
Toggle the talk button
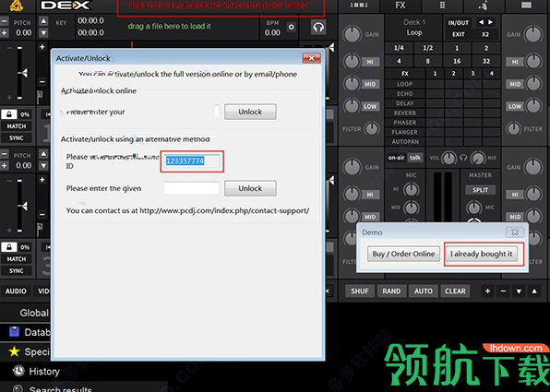[415, 158]
